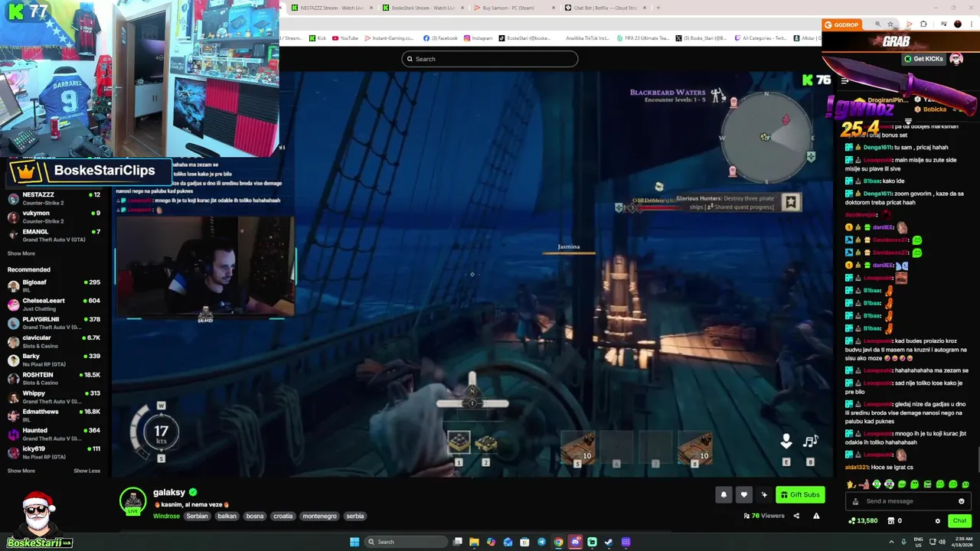980x551 pixels.
Task: Open vukymon channel in the sidebar
Action: [x=54, y=217]
